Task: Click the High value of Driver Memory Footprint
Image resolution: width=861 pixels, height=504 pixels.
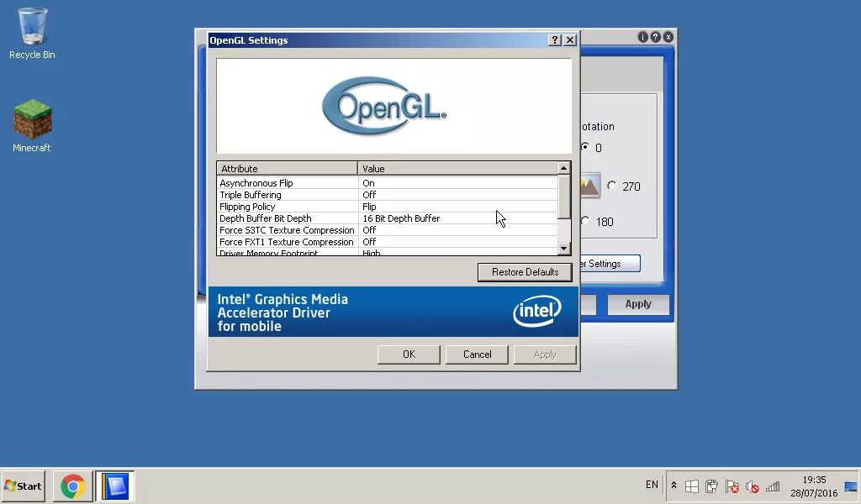Action: (371, 253)
